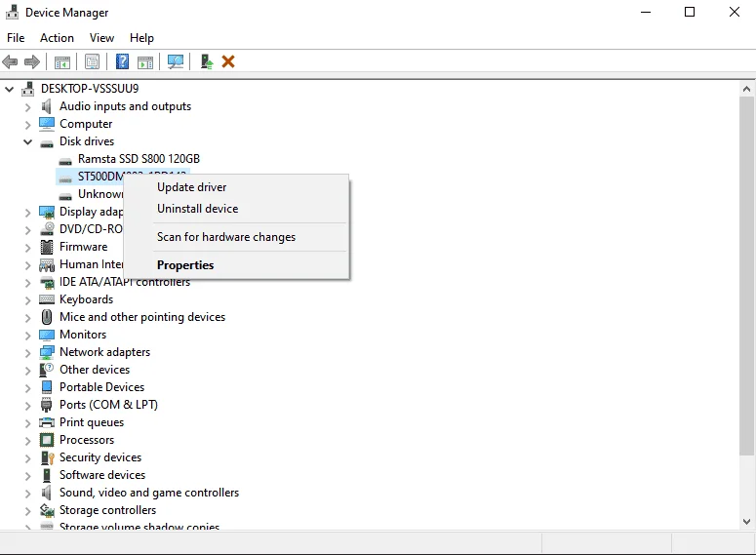756x555 pixels.
Task: Click Show/Hide Console Tree toolbar icon
Action: tap(62, 61)
